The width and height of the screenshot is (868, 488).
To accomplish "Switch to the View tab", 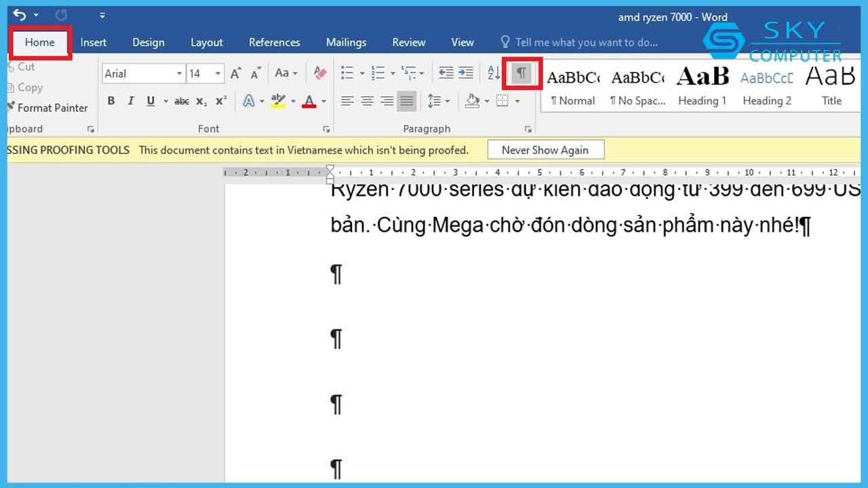I will [462, 42].
